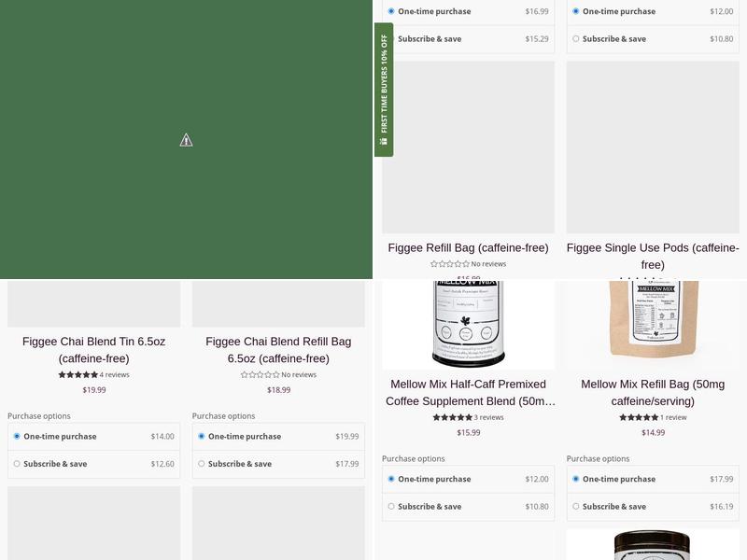This screenshot has height=560, width=747.
Task: Click the '4 reviews' text
Action: 114,375
